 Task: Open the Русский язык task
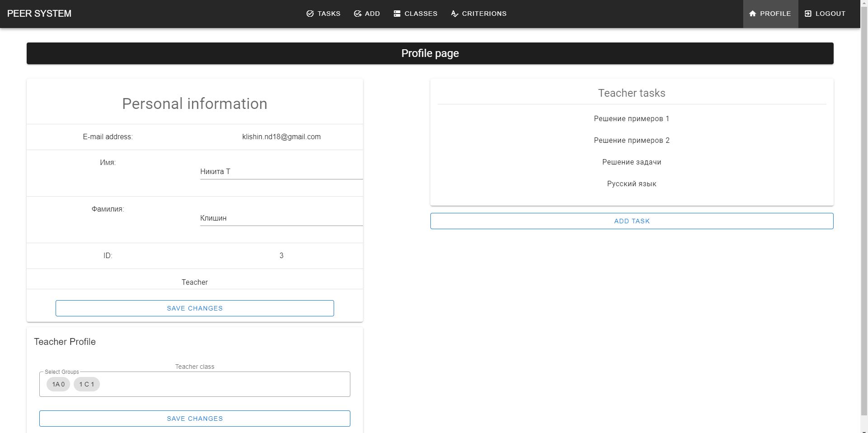point(632,184)
